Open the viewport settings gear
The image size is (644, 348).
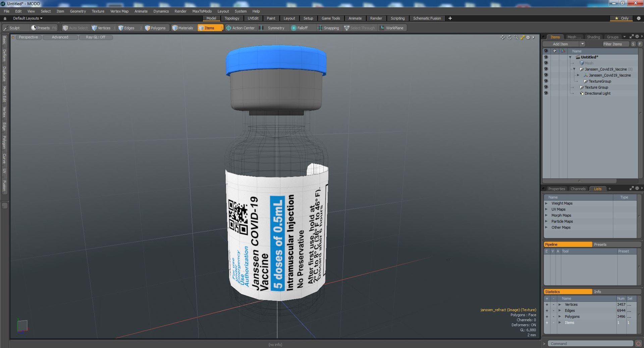pos(528,37)
